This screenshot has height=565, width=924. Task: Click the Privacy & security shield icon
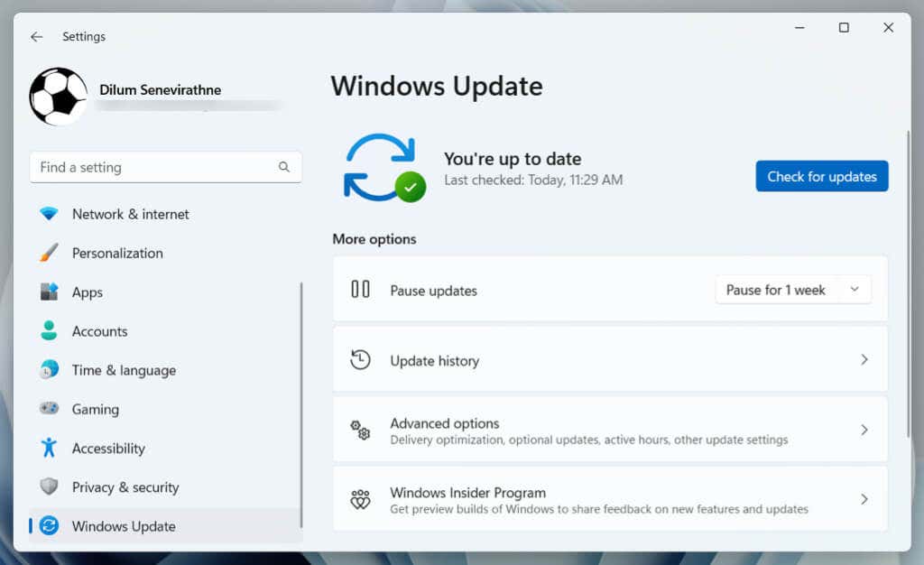point(49,486)
